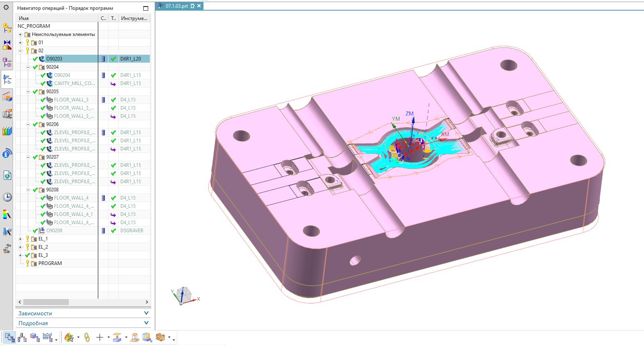Collapse program group 90204
The image size is (644, 346).
coord(28,67)
